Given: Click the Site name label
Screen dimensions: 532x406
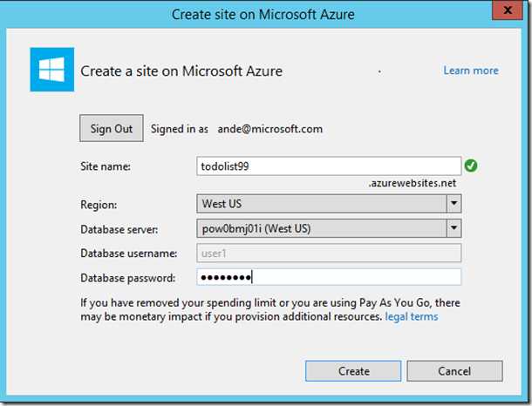Looking at the screenshot, I should (x=106, y=166).
